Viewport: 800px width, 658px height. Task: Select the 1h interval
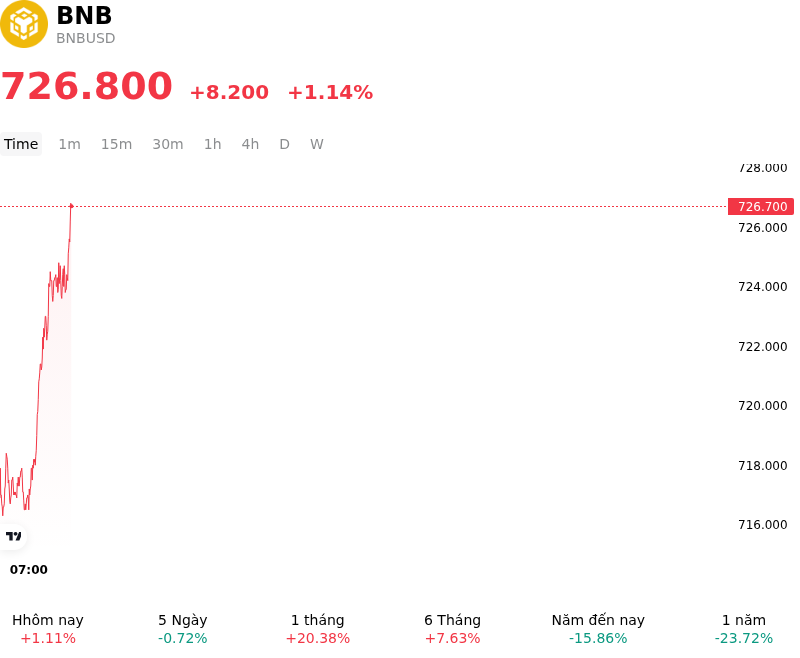[x=213, y=144]
